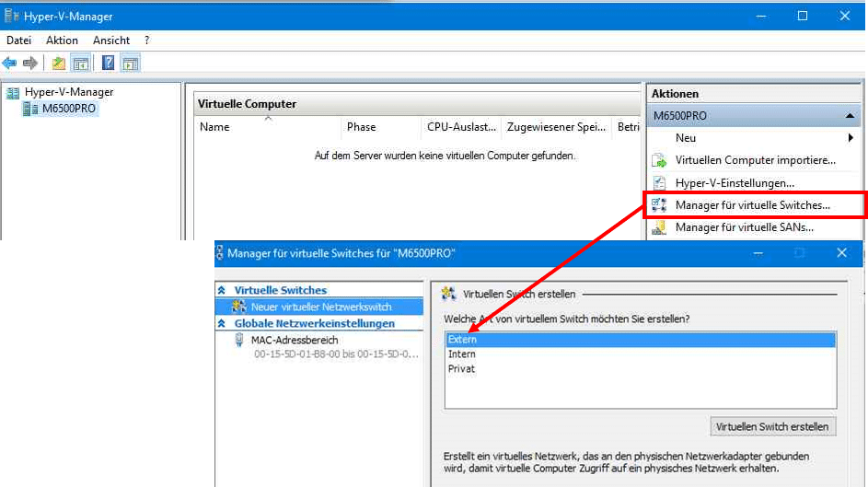Open Manager für virtuelle Switches action

(x=752, y=205)
